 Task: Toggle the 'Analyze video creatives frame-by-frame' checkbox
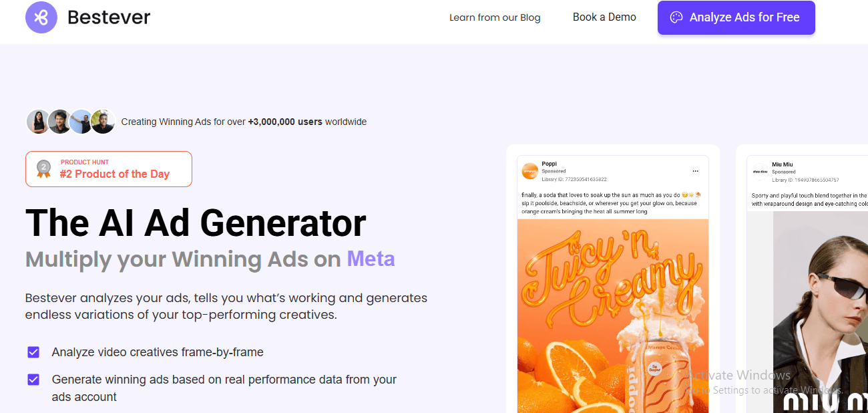33,352
